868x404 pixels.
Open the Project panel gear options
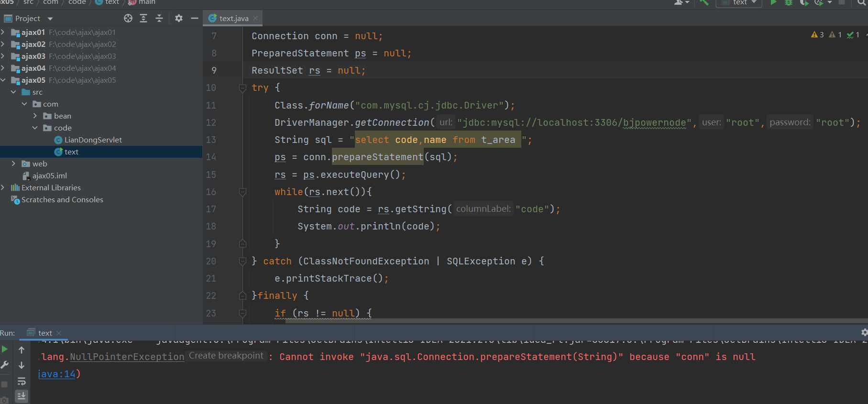179,18
